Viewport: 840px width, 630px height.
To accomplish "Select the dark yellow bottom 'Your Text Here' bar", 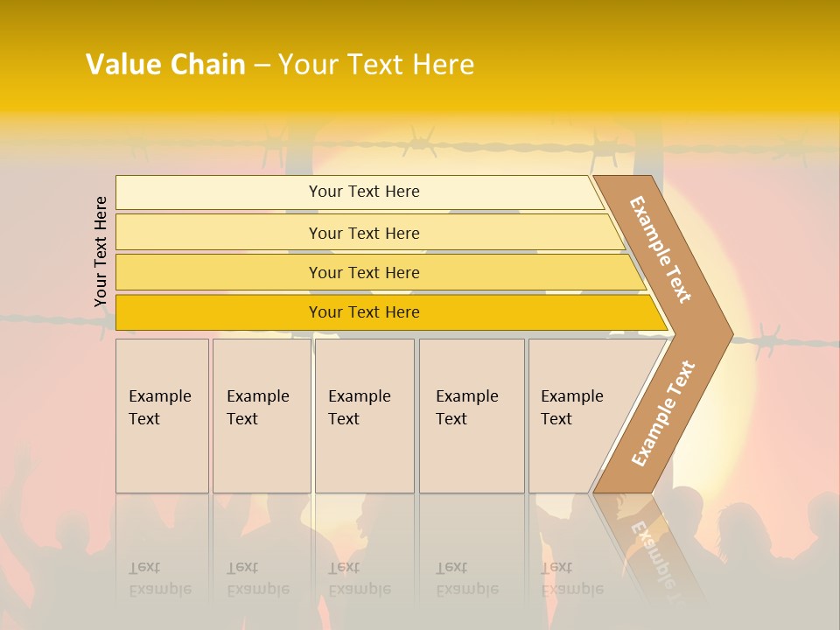I will tap(391, 312).
